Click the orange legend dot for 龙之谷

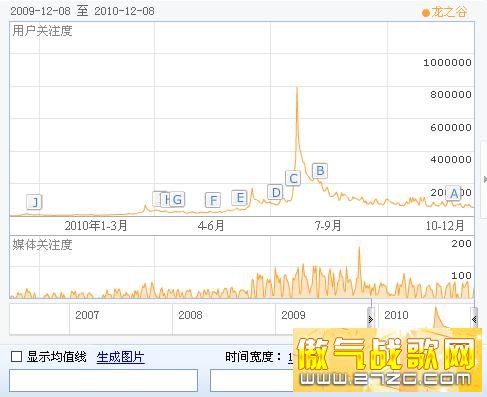coord(426,13)
